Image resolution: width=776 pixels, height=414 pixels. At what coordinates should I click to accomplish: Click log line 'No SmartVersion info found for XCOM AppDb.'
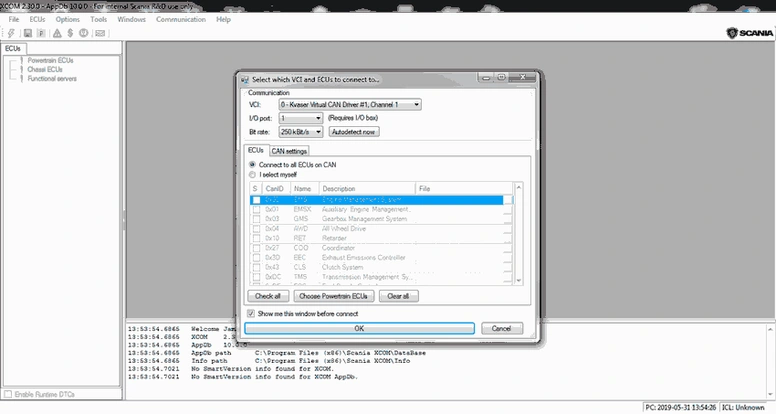275,377
